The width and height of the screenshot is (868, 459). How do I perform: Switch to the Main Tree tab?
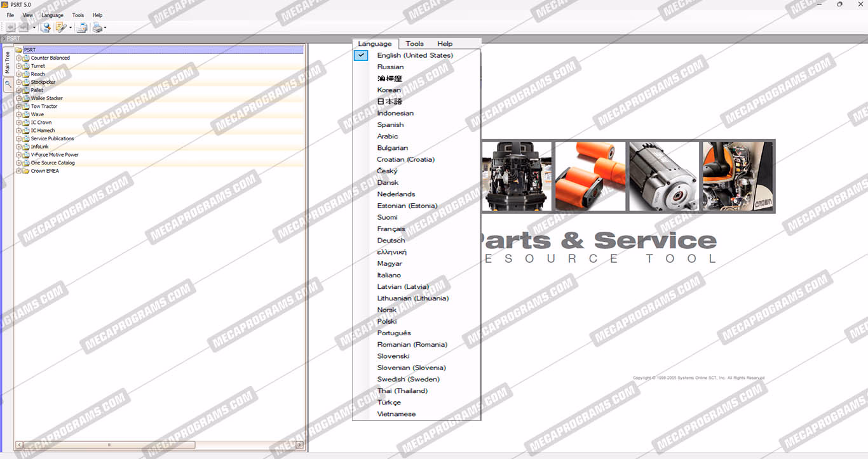pos(8,63)
